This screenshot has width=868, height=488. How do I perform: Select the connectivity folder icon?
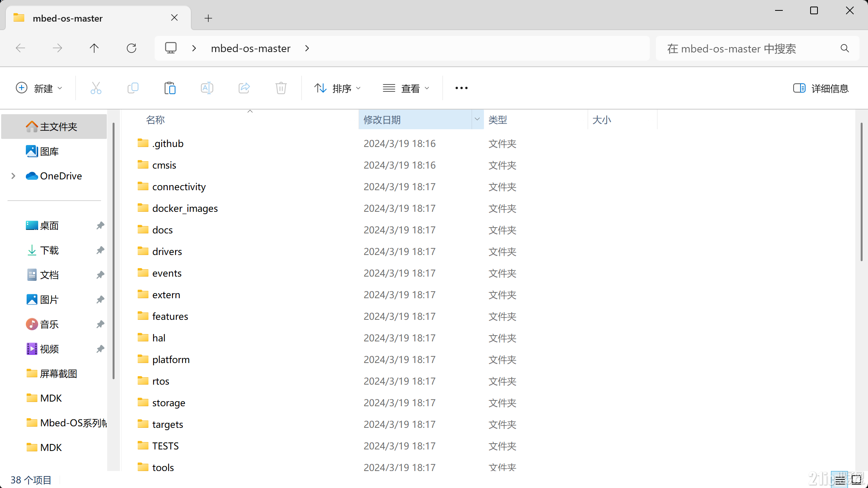(x=143, y=186)
